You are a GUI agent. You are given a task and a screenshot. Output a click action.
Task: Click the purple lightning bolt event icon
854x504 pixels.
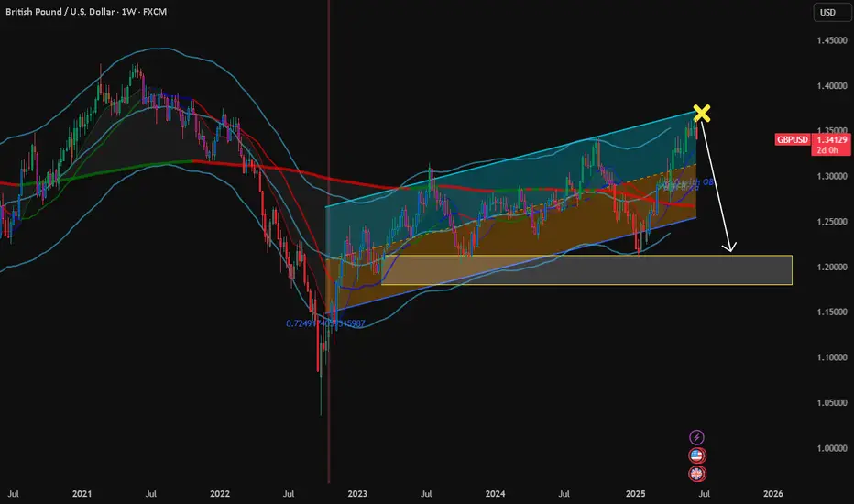pyautogui.click(x=696, y=437)
